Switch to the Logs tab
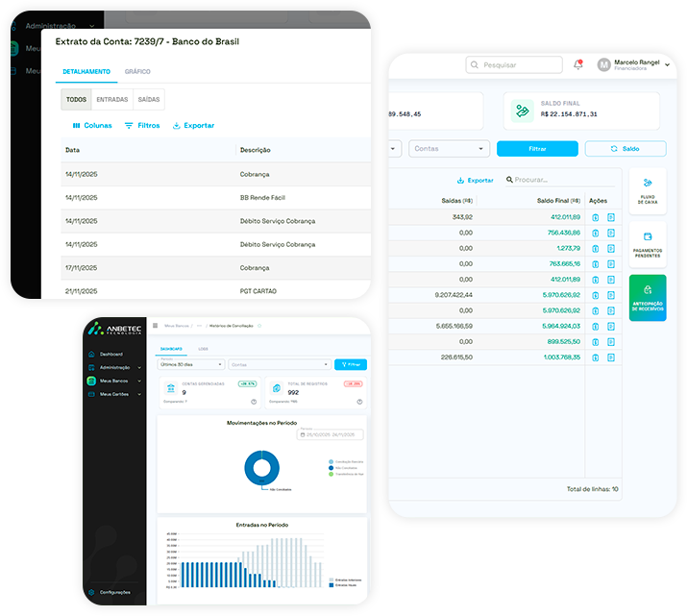The image size is (687, 616). pyautogui.click(x=203, y=348)
